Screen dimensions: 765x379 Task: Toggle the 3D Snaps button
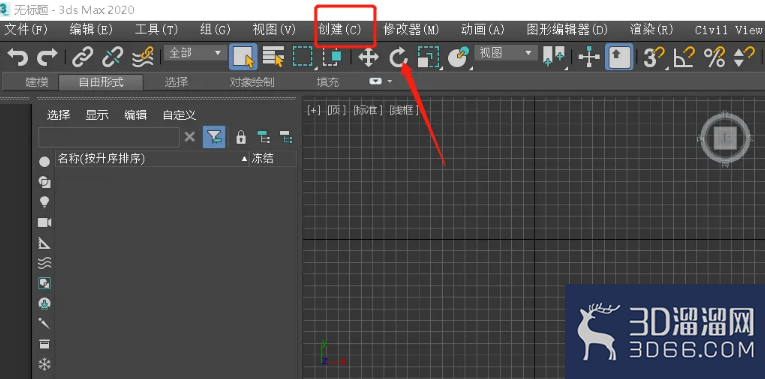click(x=654, y=57)
